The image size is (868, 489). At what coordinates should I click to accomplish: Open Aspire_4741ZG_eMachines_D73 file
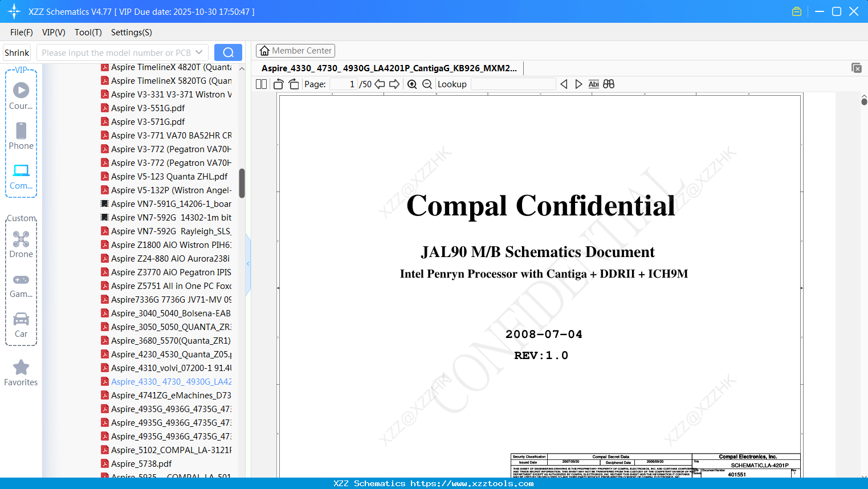point(166,396)
